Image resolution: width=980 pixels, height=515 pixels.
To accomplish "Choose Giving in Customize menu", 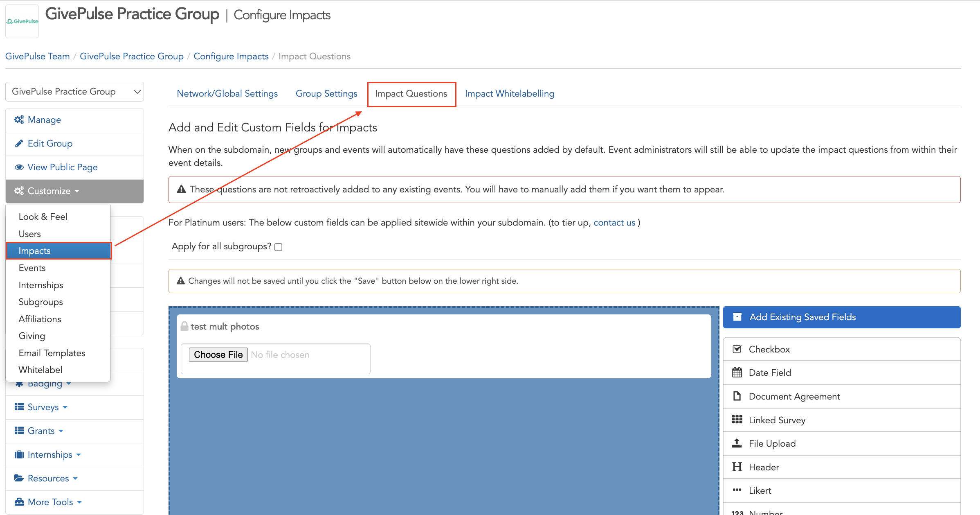I will [x=58, y=336].
